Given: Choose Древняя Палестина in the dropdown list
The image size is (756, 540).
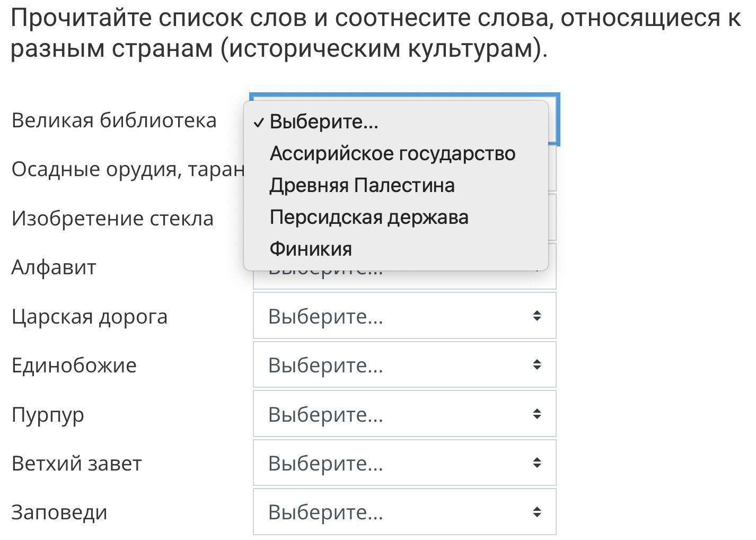Looking at the screenshot, I should pyautogui.click(x=362, y=185).
